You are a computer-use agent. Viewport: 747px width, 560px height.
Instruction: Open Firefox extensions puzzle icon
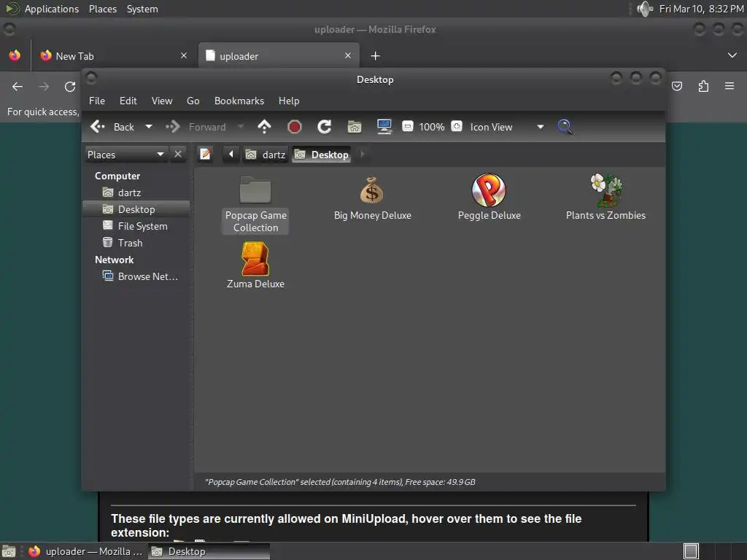[703, 86]
